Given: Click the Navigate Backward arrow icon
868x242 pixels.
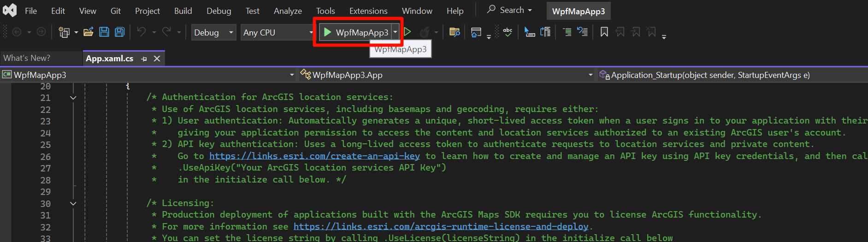Looking at the screenshot, I should pos(17,32).
